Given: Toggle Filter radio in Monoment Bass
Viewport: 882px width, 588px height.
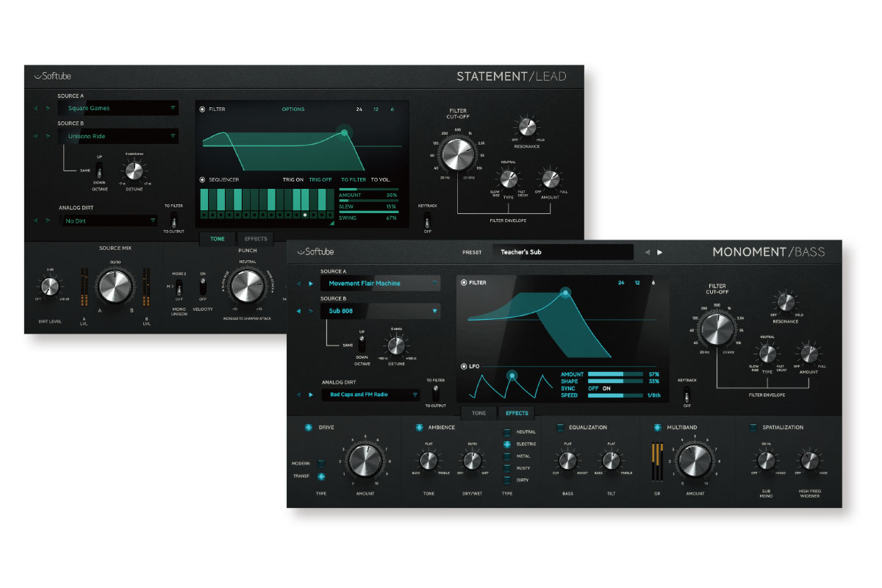Looking at the screenshot, I should pyautogui.click(x=464, y=283).
